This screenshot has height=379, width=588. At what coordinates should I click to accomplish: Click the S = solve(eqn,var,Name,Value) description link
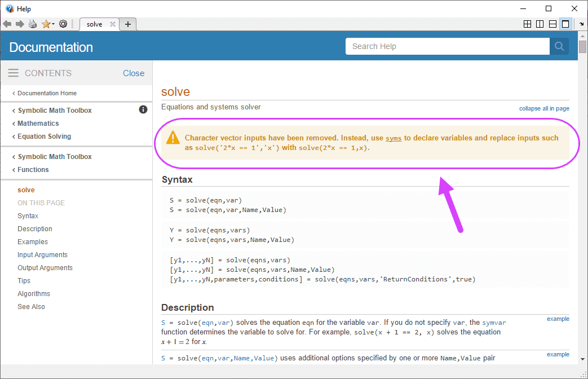coord(219,358)
